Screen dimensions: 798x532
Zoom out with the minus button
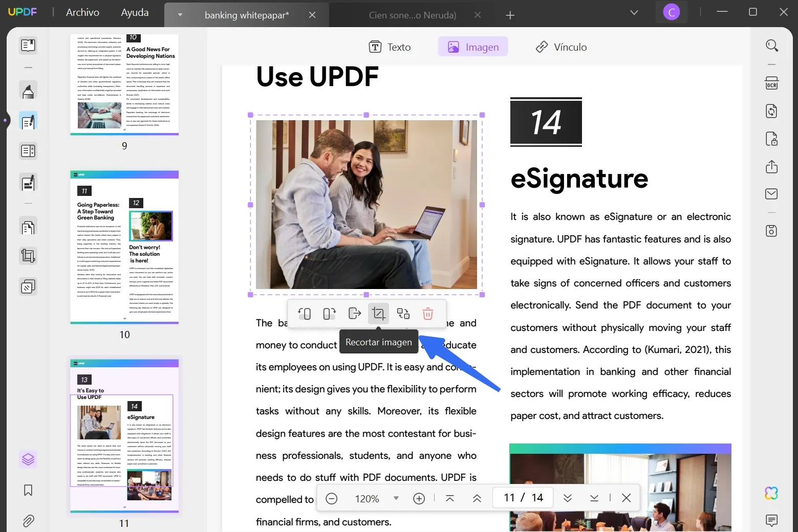click(332, 498)
